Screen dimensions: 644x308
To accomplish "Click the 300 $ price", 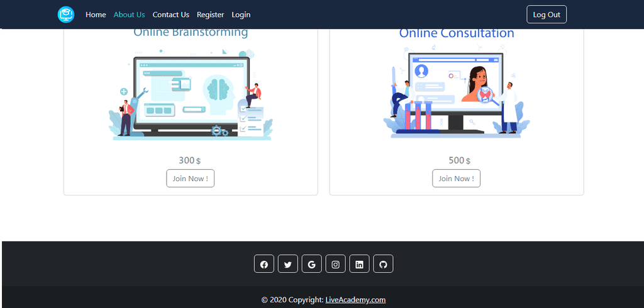I will tap(190, 160).
